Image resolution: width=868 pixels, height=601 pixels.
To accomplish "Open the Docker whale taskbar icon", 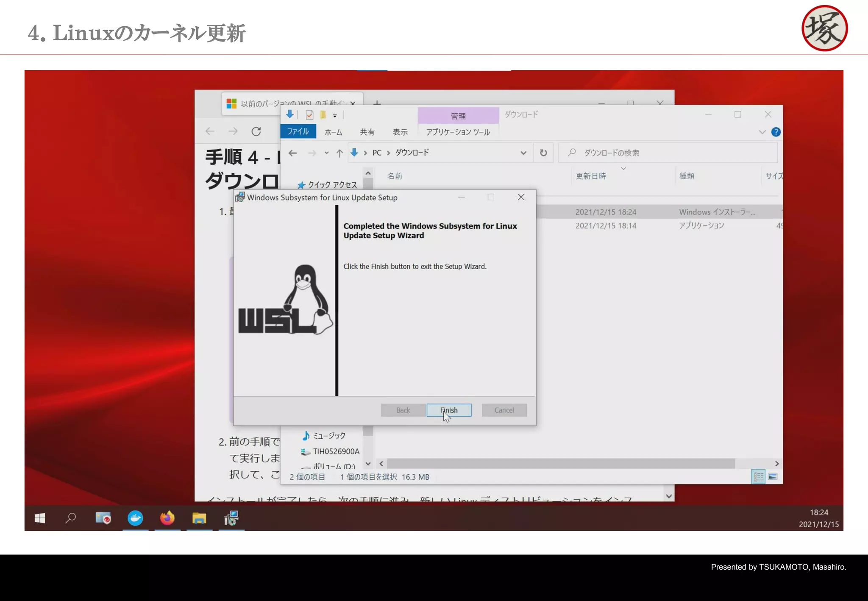I will (135, 518).
